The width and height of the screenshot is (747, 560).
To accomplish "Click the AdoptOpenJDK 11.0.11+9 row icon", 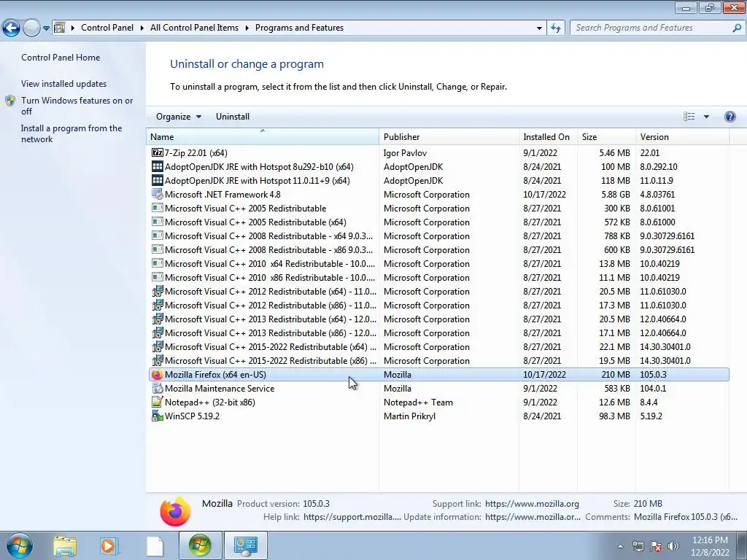I will (x=158, y=181).
